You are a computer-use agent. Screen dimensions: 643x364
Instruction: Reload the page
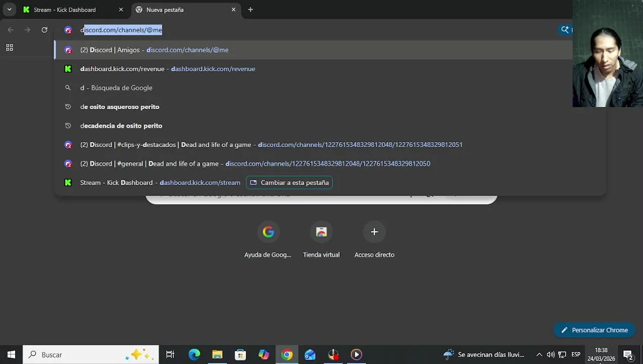[x=44, y=30]
